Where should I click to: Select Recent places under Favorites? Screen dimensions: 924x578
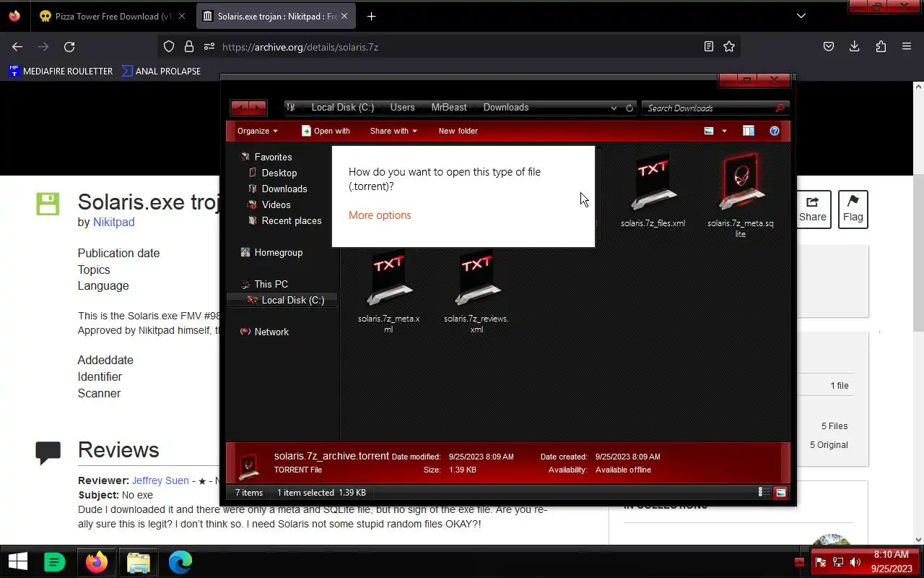click(x=292, y=220)
